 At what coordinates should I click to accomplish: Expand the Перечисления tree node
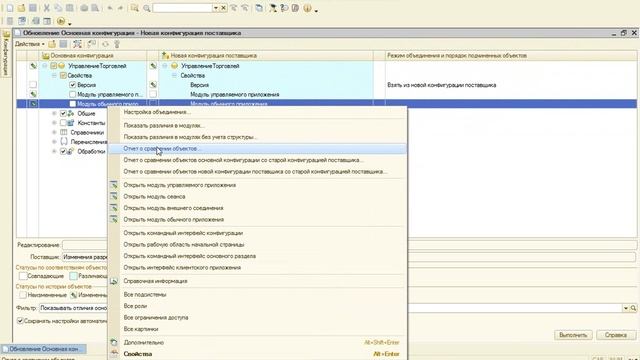(54, 142)
